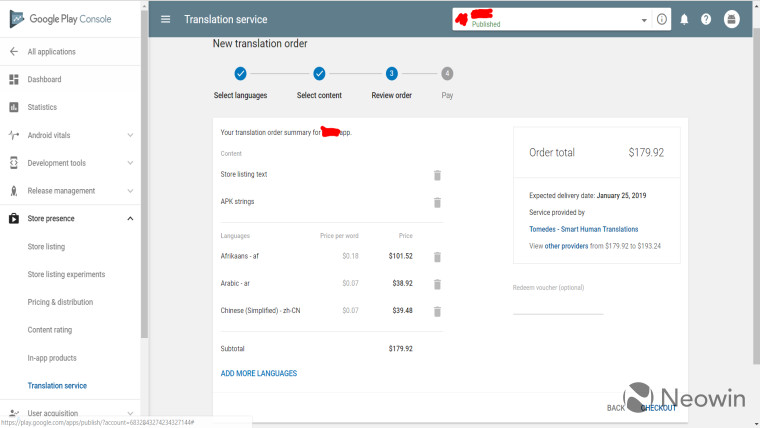Open the help question mark icon
760x428 pixels.
(x=706, y=19)
